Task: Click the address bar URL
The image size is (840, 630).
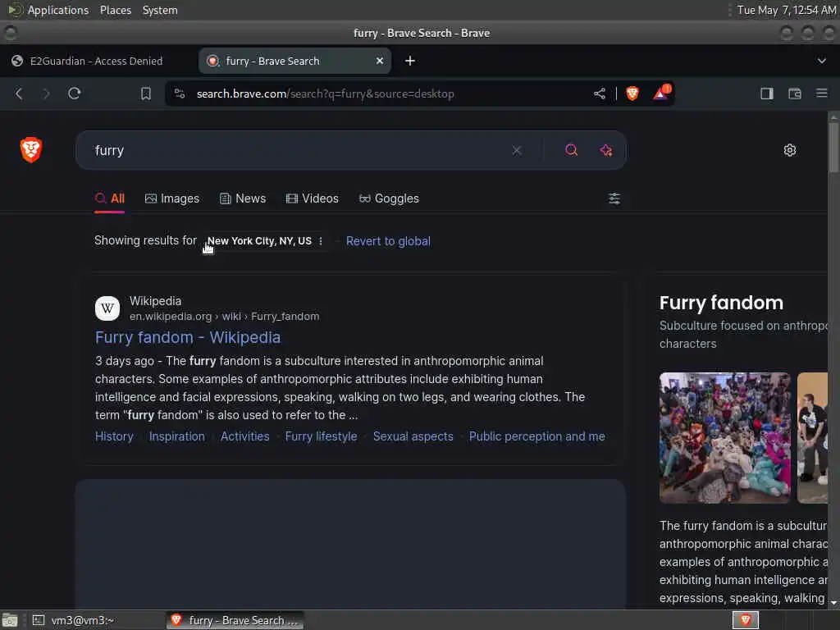Action: [325, 94]
